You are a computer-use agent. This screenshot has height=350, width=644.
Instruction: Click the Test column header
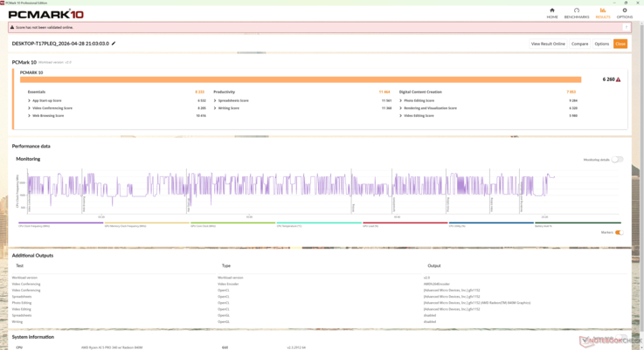[20, 266]
